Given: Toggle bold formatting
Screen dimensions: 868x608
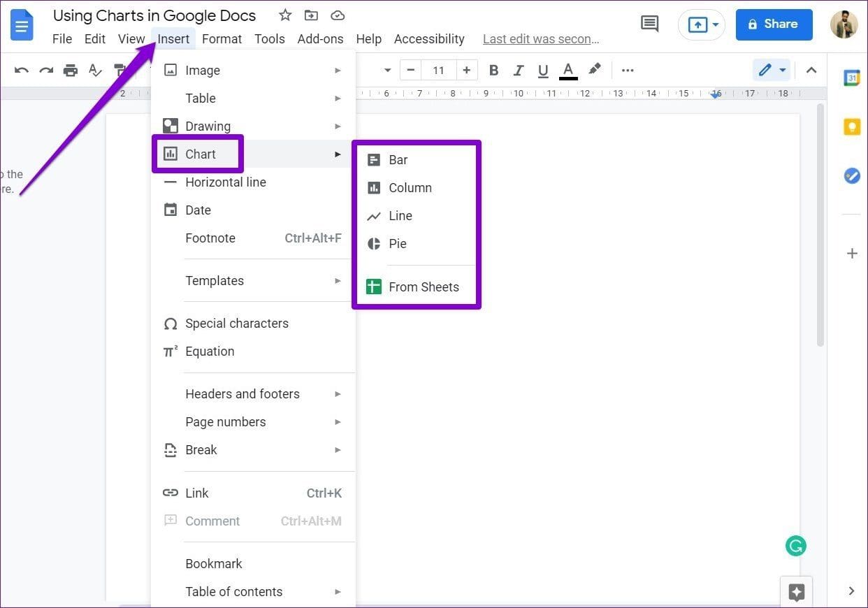Looking at the screenshot, I should click(x=493, y=70).
